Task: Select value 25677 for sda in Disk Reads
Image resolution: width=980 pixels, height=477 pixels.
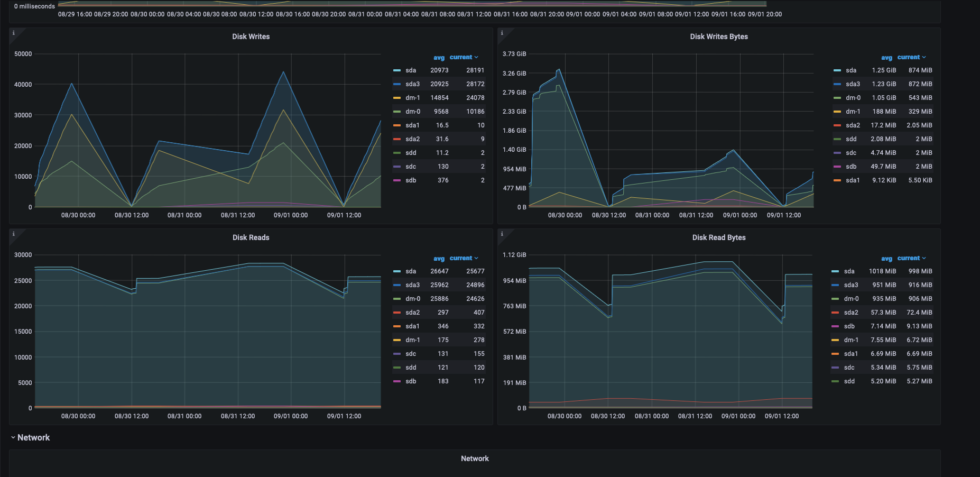Action: (475, 271)
